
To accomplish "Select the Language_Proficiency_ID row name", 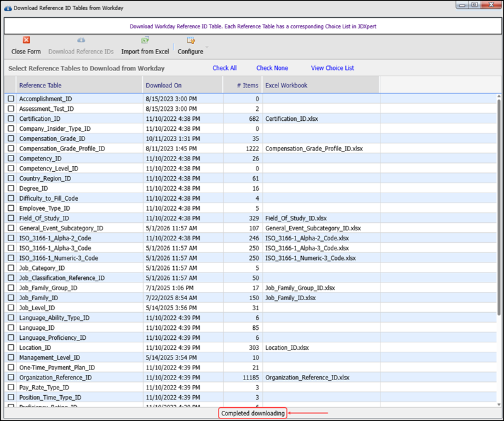I will click(53, 338).
